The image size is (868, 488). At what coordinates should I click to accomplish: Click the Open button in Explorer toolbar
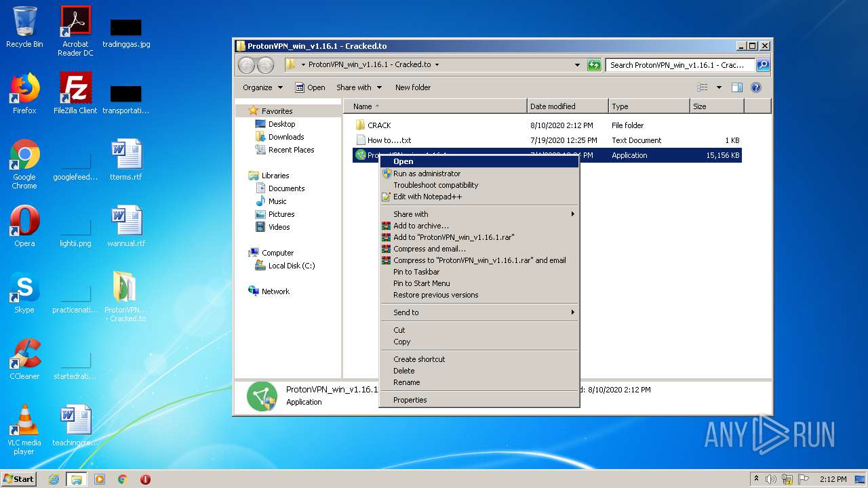pyautogui.click(x=310, y=87)
